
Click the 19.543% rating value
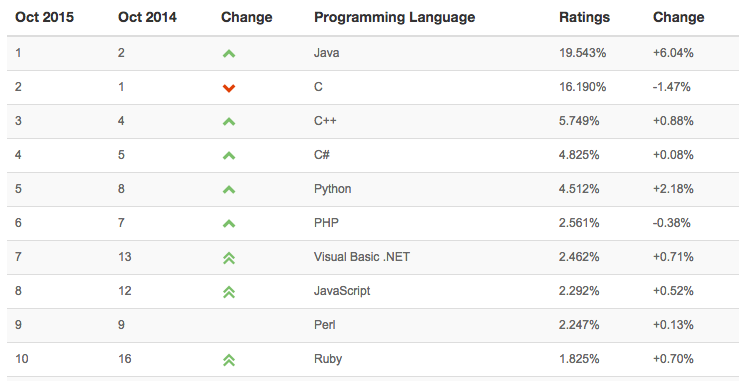pos(583,53)
